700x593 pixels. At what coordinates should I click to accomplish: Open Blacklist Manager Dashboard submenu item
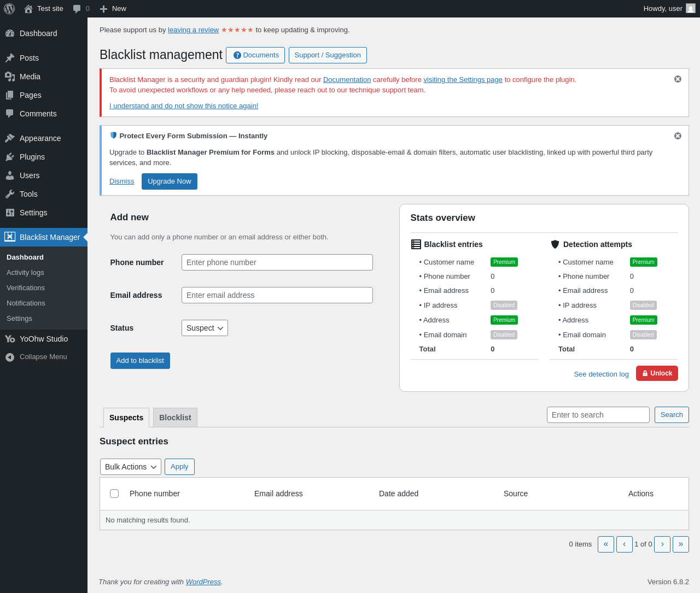click(x=25, y=257)
